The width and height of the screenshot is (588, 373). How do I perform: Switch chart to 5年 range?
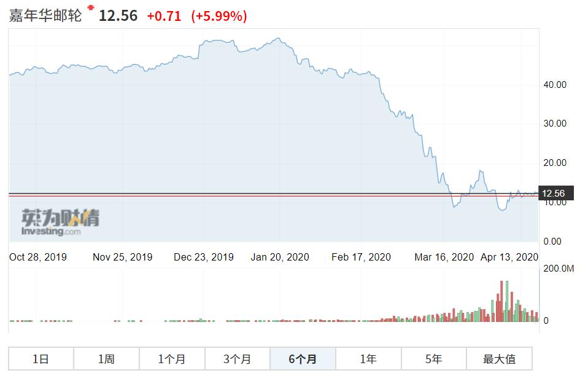tap(433, 359)
